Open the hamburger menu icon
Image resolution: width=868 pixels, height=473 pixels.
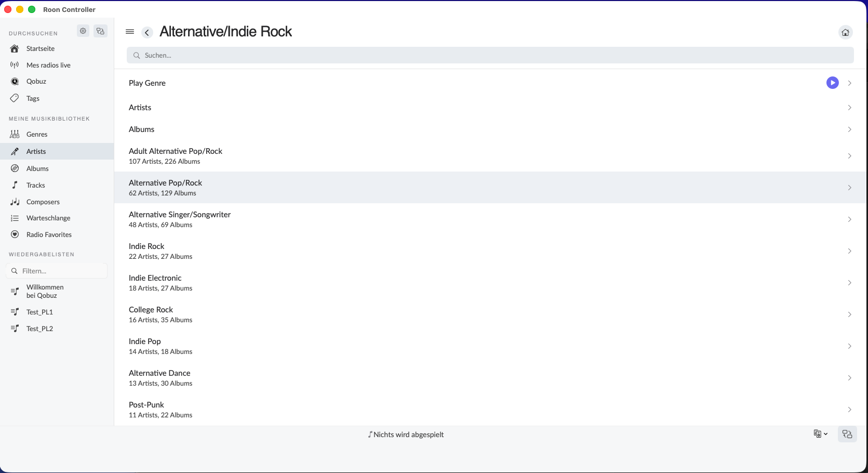coord(130,32)
